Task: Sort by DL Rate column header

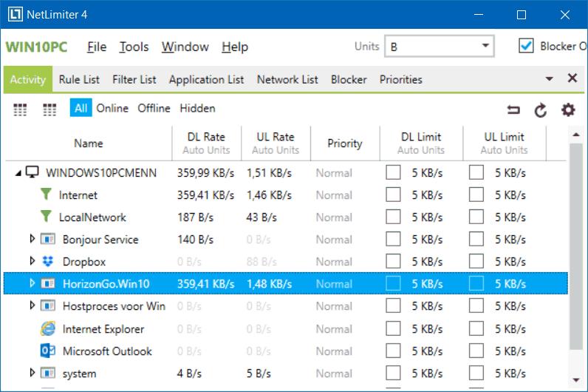Action: (x=206, y=143)
